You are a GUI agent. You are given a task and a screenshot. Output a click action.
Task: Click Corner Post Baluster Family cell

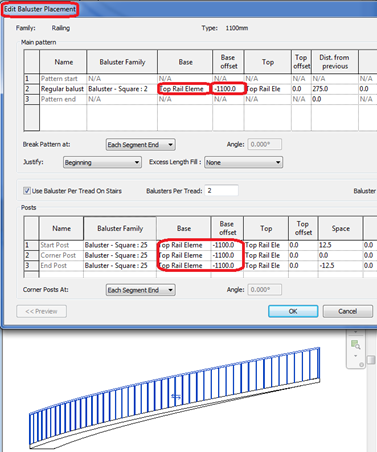(120, 255)
